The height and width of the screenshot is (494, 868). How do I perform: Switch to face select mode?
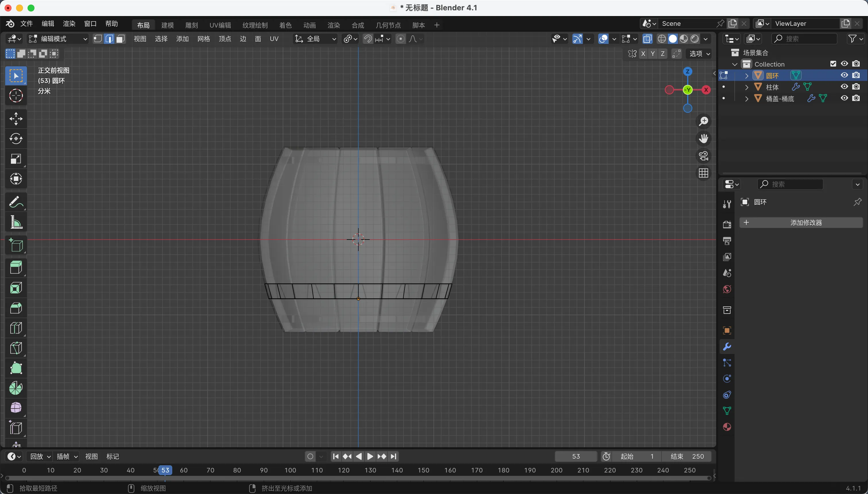click(x=120, y=39)
